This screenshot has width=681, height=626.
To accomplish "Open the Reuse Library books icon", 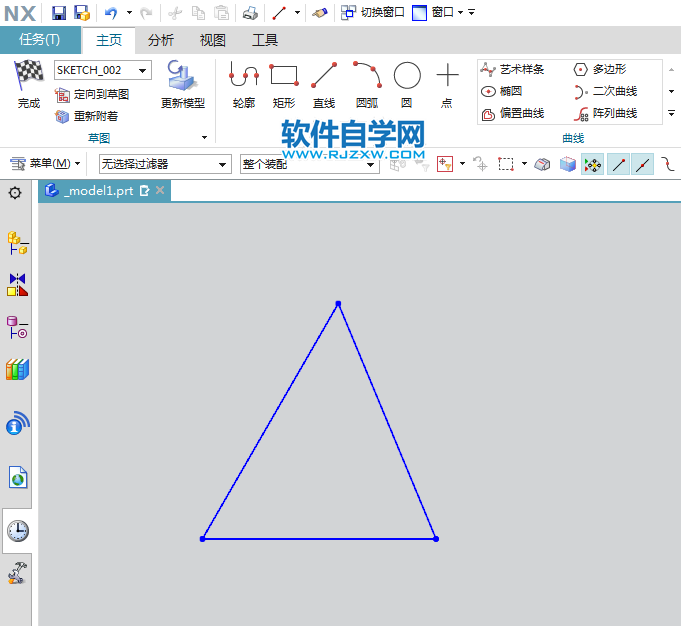I will (x=18, y=370).
